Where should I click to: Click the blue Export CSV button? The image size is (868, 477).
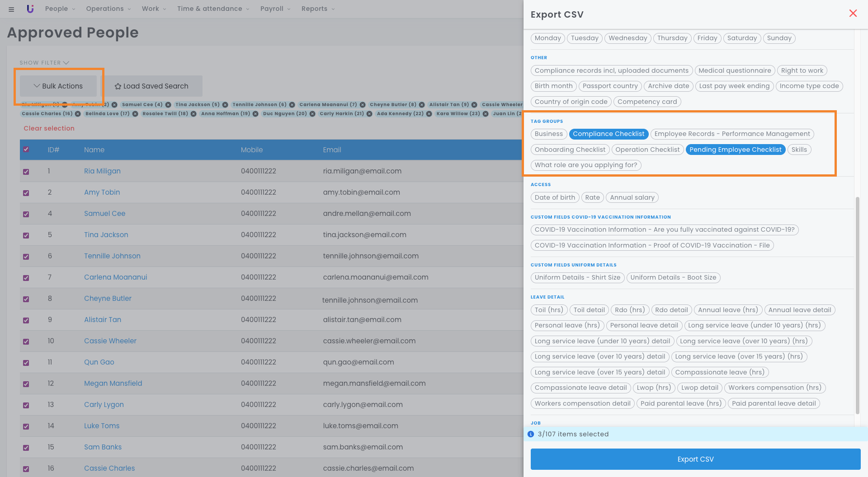[695, 459]
